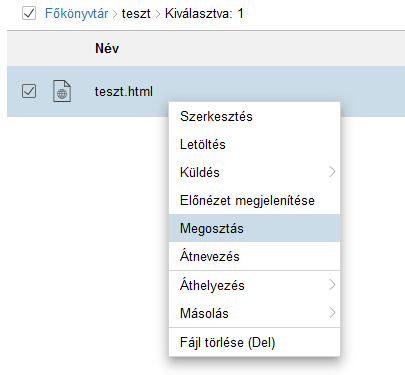Expand the Másolás submenu arrow
The image size is (405, 375).
click(x=332, y=313)
